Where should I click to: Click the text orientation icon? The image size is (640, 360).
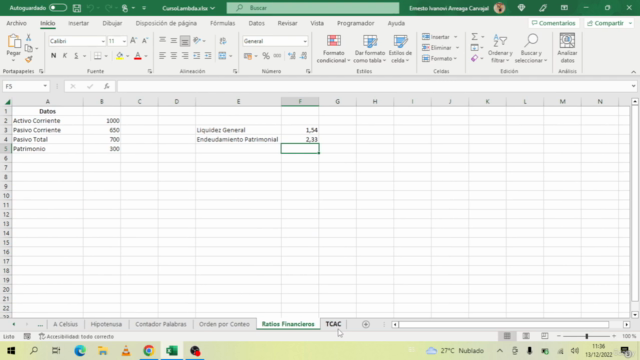[197, 41]
